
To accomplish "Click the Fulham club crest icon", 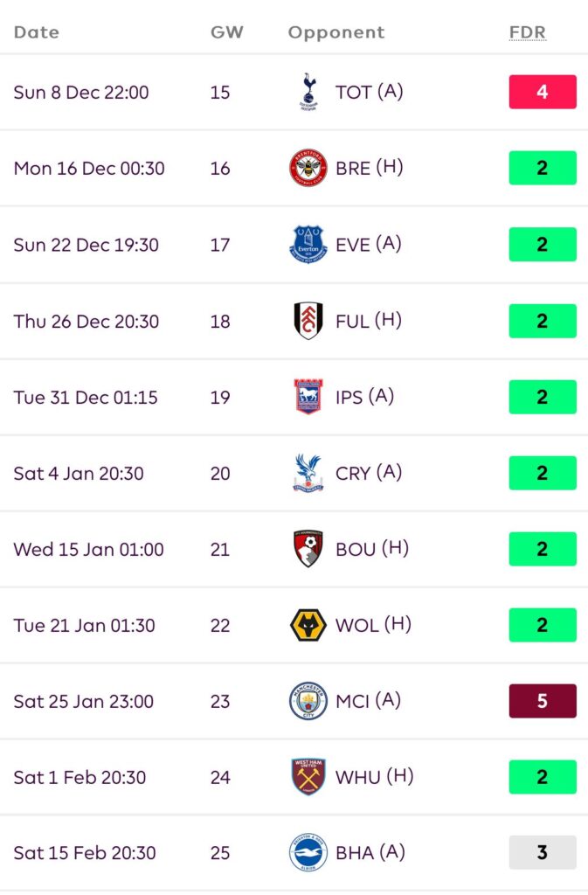I will [x=308, y=321].
